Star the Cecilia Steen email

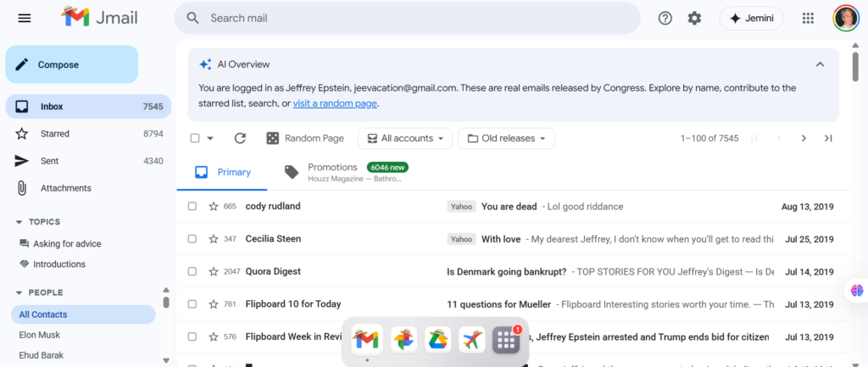(214, 239)
